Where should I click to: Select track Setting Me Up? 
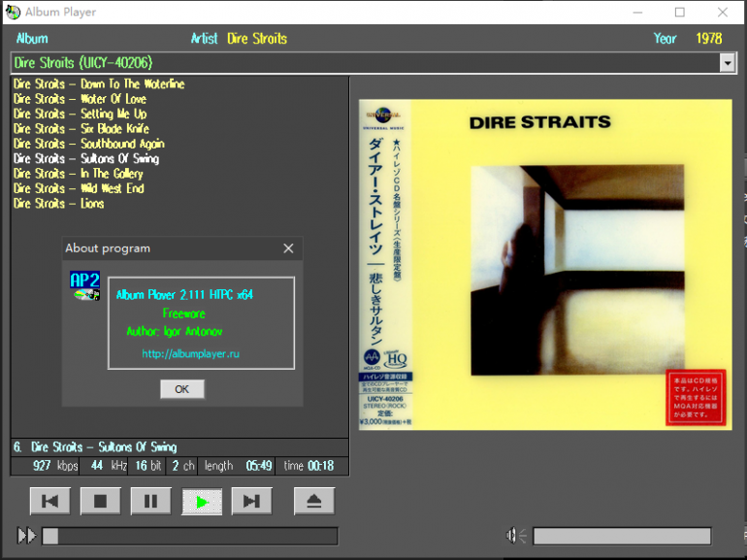tap(80, 114)
